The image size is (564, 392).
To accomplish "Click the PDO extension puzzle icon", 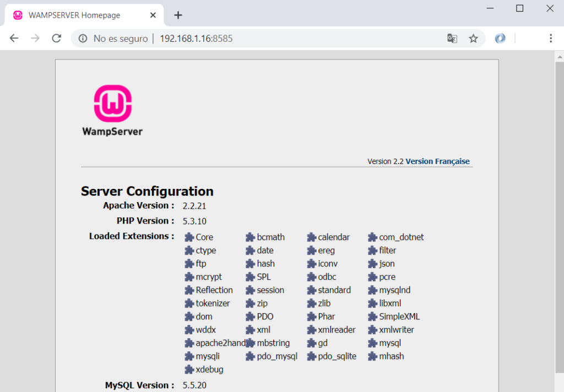I will 251,317.
